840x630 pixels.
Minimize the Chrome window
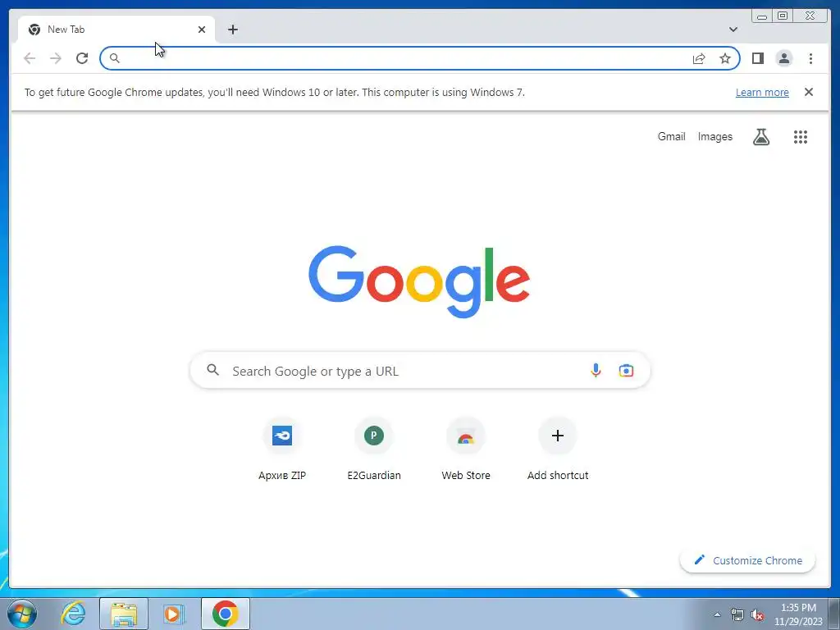point(762,16)
